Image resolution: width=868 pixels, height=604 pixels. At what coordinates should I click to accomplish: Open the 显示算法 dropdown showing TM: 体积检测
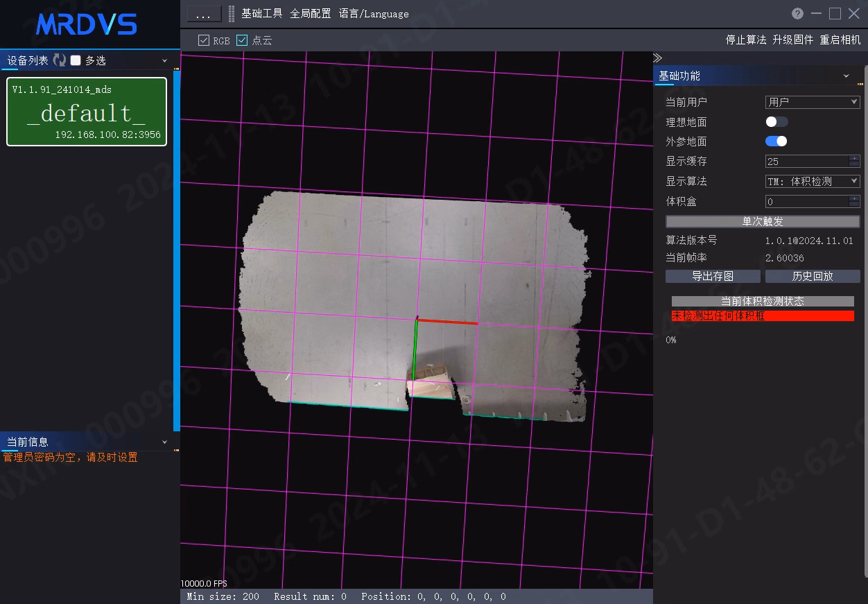813,181
